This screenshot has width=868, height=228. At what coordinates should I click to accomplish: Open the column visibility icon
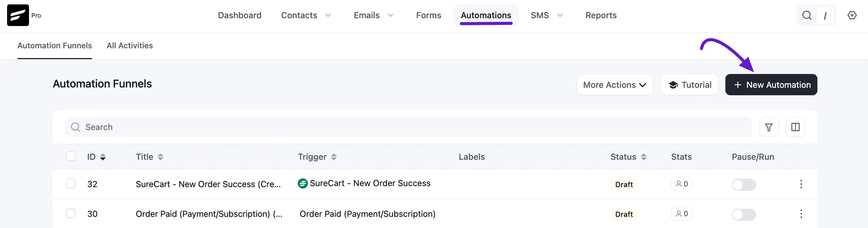click(795, 127)
